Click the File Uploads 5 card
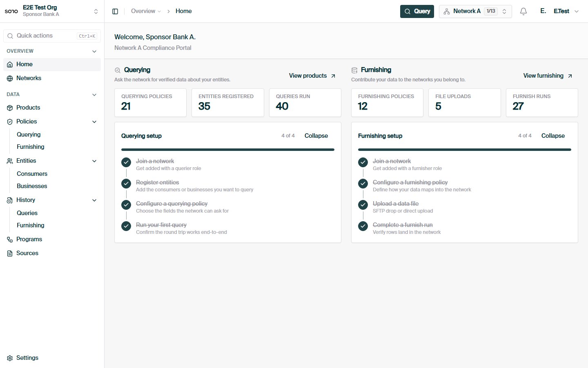This screenshot has height=368, width=588. (465, 103)
